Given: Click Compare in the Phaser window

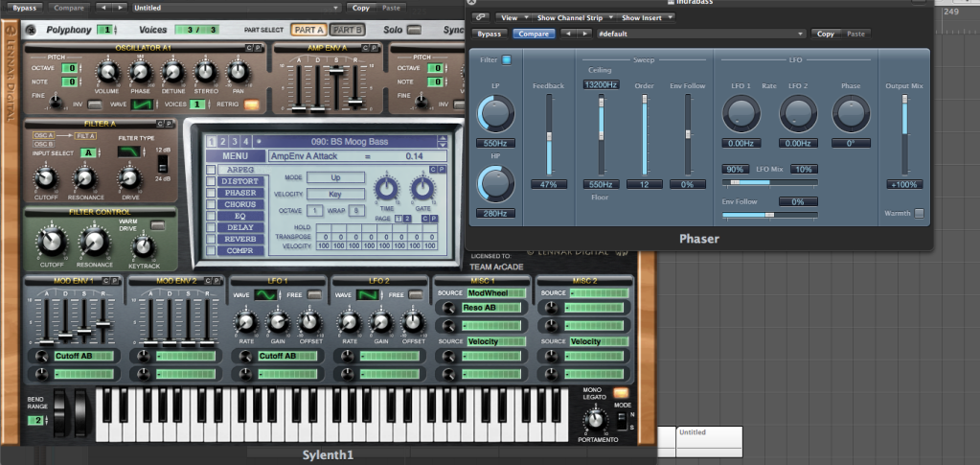Looking at the screenshot, I should click(534, 34).
